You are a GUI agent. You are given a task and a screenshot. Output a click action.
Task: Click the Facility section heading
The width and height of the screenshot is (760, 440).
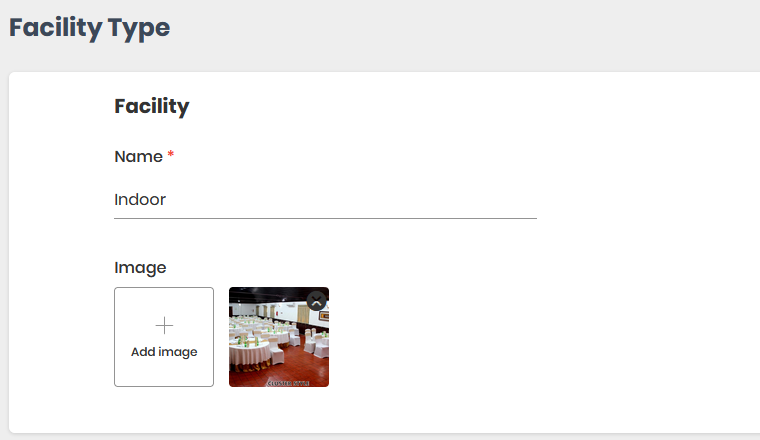tap(152, 106)
